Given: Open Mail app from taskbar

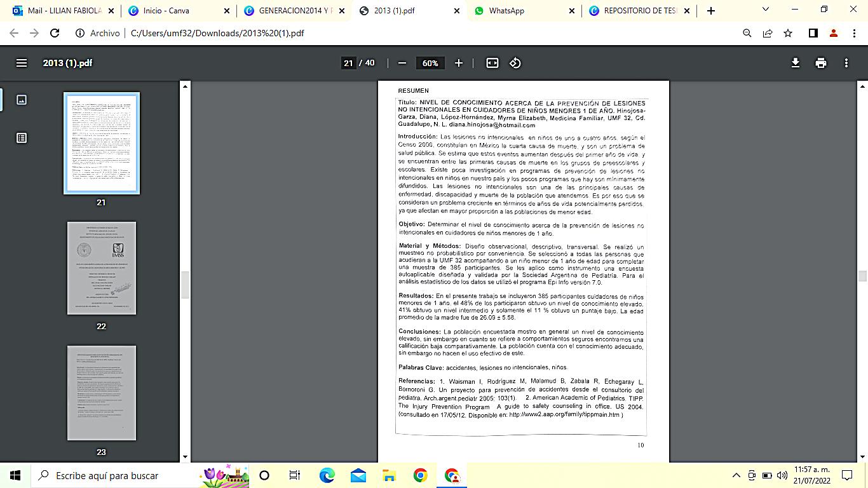Looking at the screenshot, I should (358, 475).
